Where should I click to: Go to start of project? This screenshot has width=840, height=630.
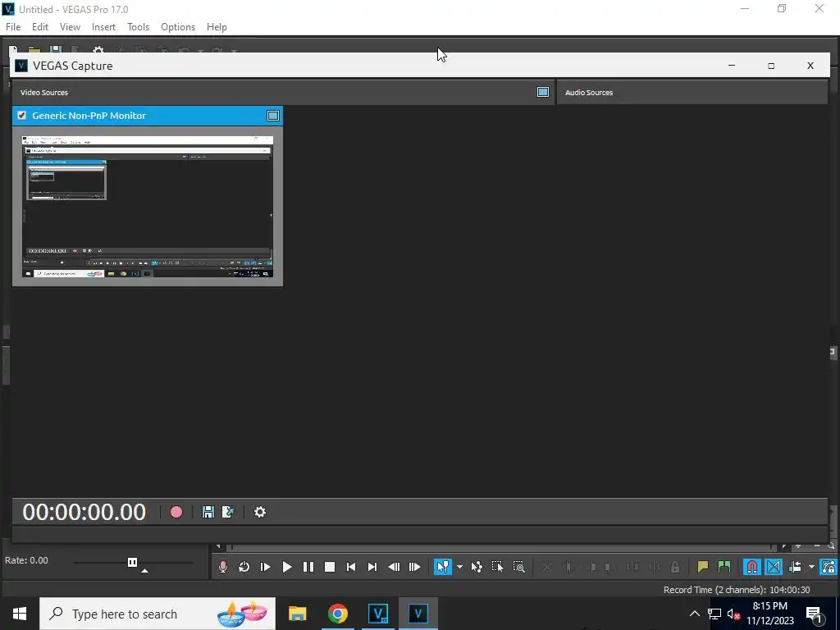pos(351,567)
